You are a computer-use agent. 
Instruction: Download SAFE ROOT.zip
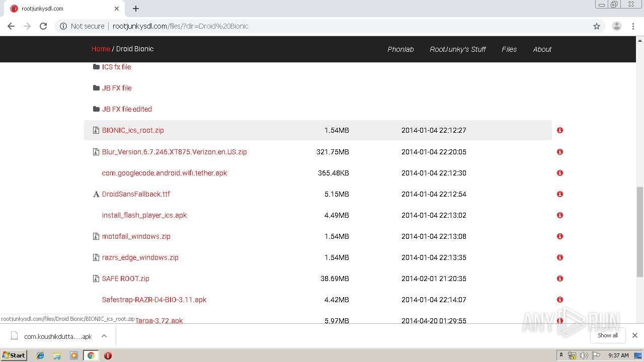[x=125, y=279]
